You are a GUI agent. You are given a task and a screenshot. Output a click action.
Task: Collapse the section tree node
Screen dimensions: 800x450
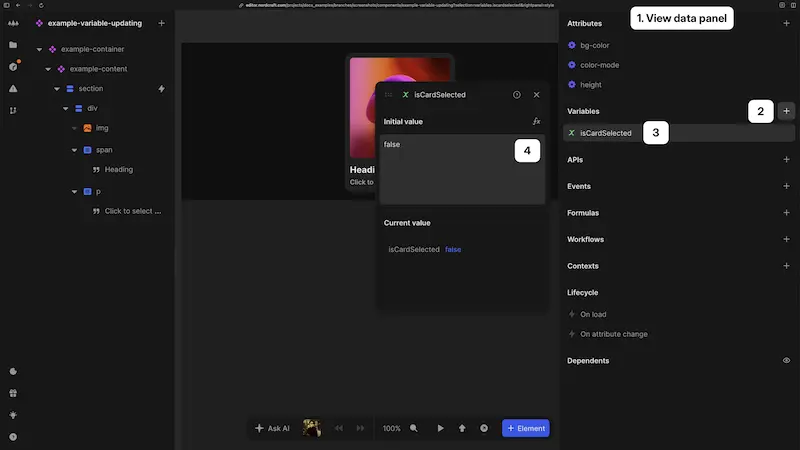[x=57, y=89]
